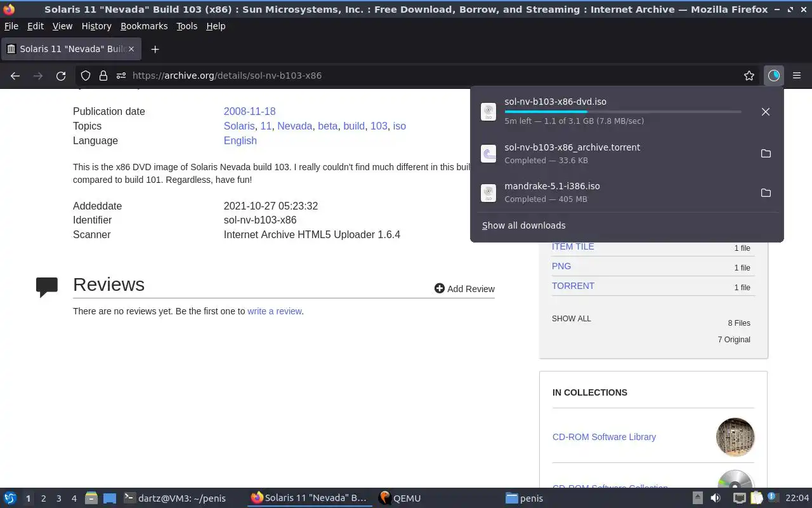
Task: Open the View menu
Action: (x=62, y=26)
